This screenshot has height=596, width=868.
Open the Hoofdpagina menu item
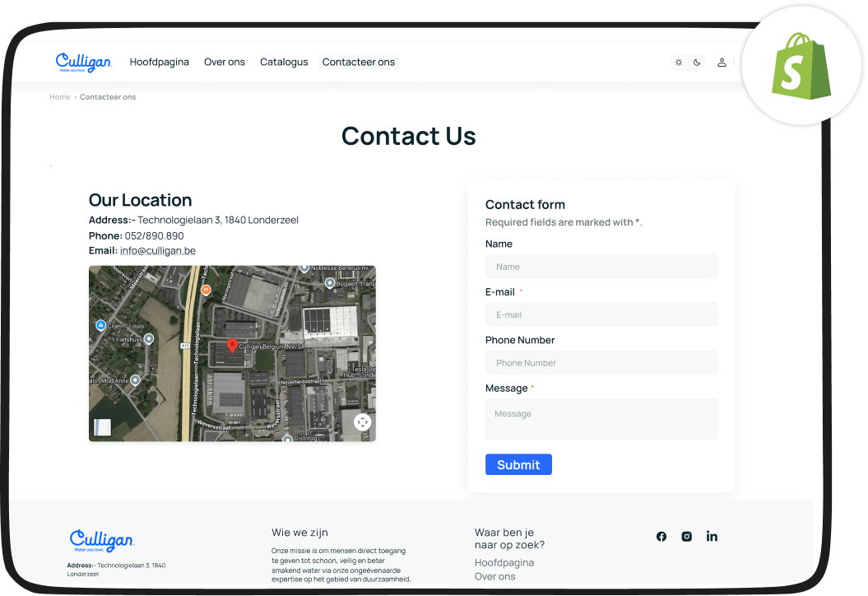click(x=160, y=63)
